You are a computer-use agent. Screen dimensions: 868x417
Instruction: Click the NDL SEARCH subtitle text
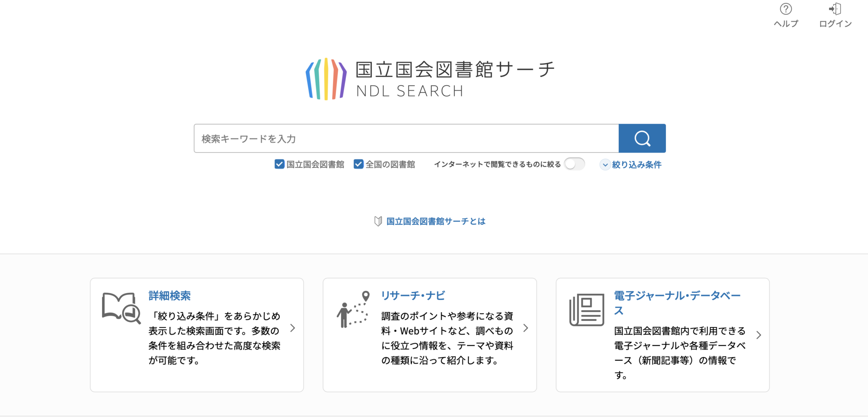tap(409, 91)
